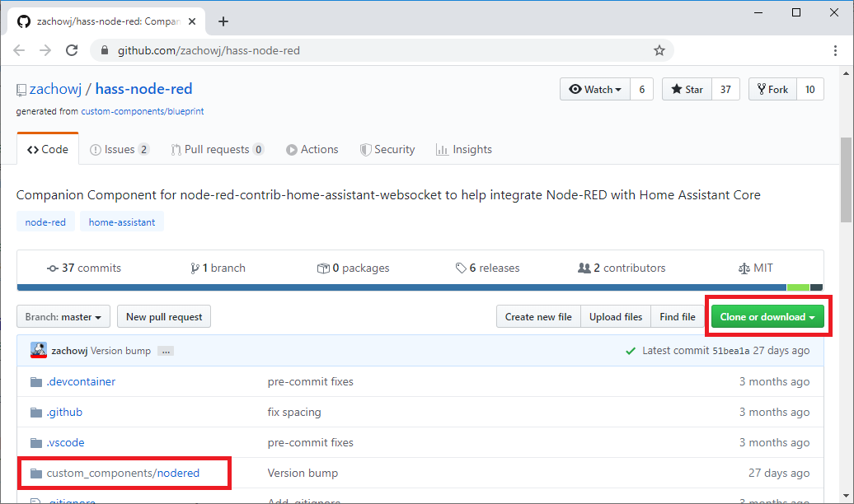Click the browser address bar URL
The image size is (854, 504).
pyautogui.click(x=209, y=50)
